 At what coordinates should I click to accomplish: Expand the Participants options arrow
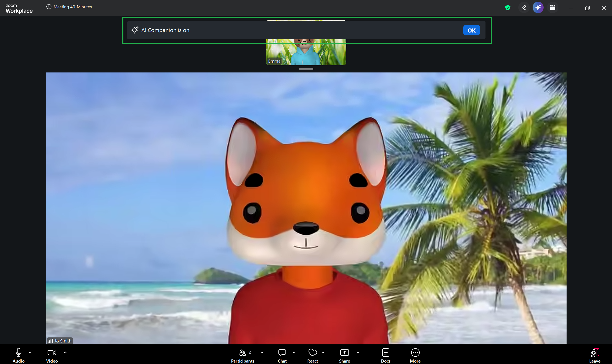coord(262,352)
